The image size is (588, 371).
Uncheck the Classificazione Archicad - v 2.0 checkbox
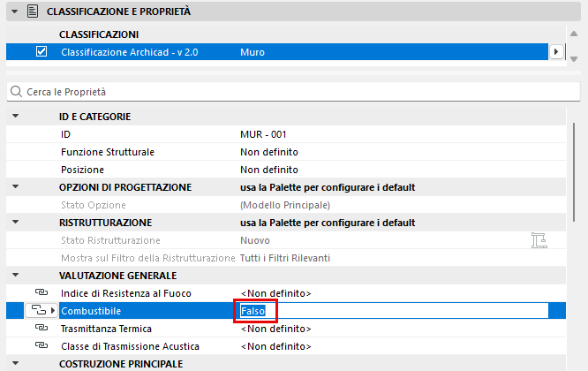41,51
